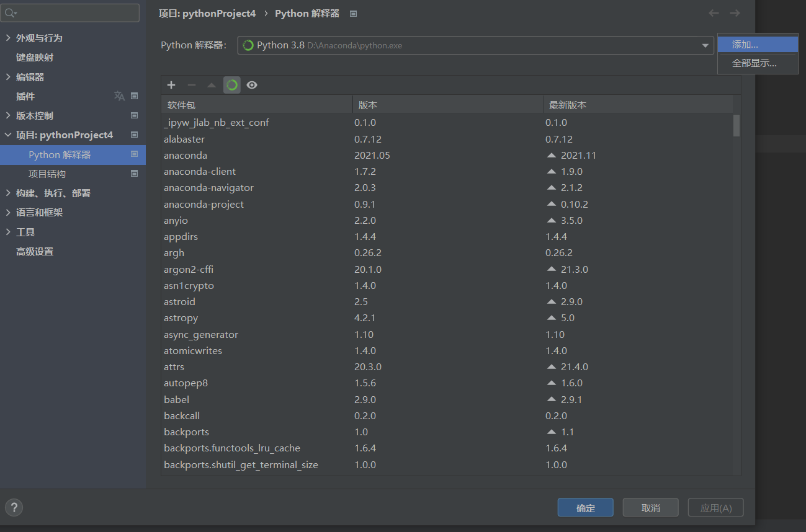Click the forward navigation arrow icon

(735, 12)
